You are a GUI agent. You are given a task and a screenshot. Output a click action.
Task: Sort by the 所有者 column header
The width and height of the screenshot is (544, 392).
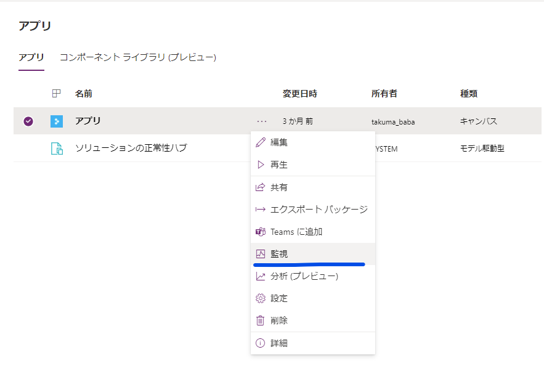[384, 94]
